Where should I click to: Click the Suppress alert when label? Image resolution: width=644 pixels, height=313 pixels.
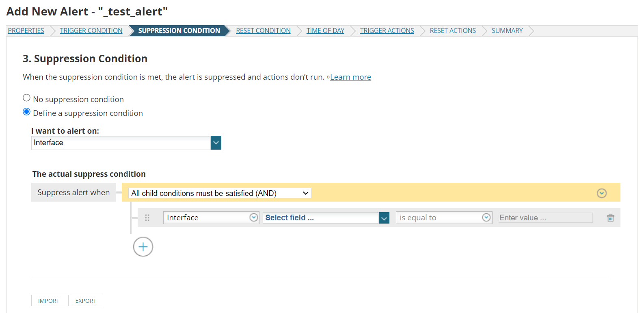pos(73,192)
